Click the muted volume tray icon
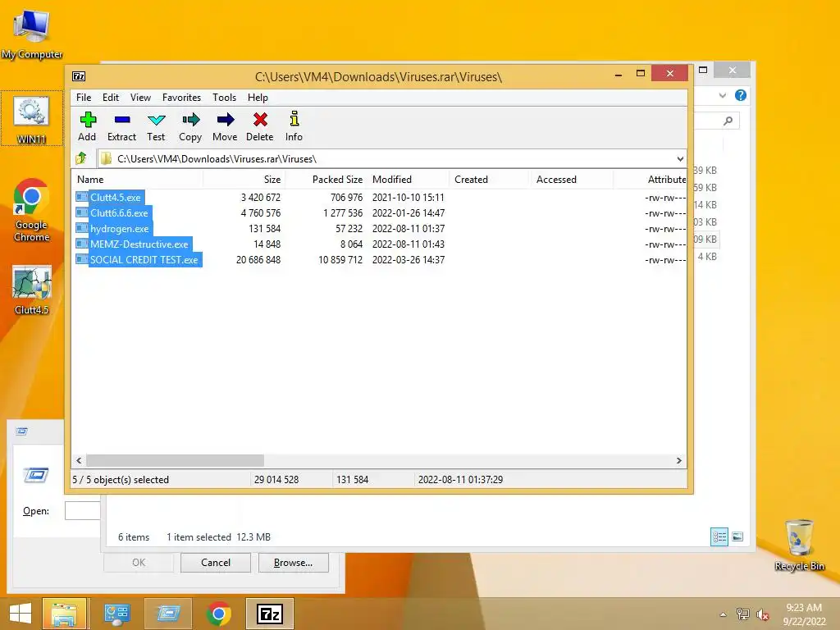The image size is (840, 630). point(762,614)
